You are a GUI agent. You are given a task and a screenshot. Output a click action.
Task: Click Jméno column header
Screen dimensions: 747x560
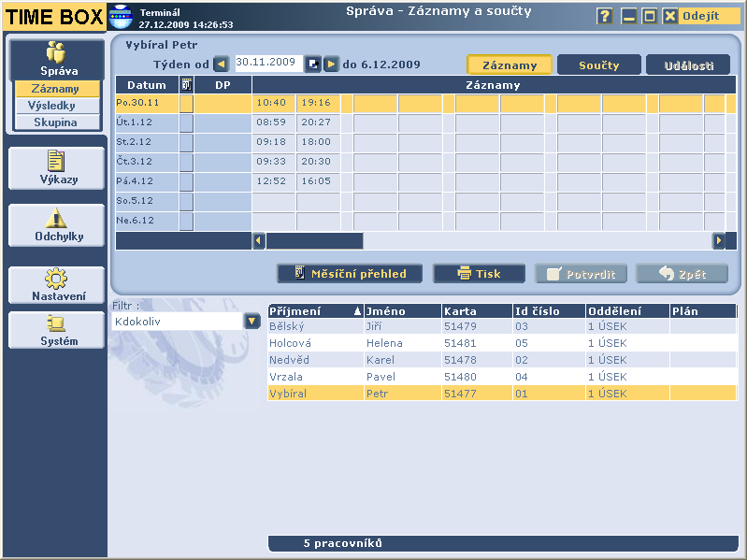point(403,311)
